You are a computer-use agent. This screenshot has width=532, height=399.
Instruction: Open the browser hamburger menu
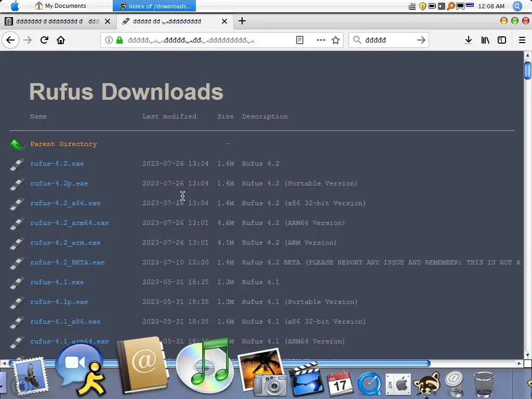[x=522, y=40]
